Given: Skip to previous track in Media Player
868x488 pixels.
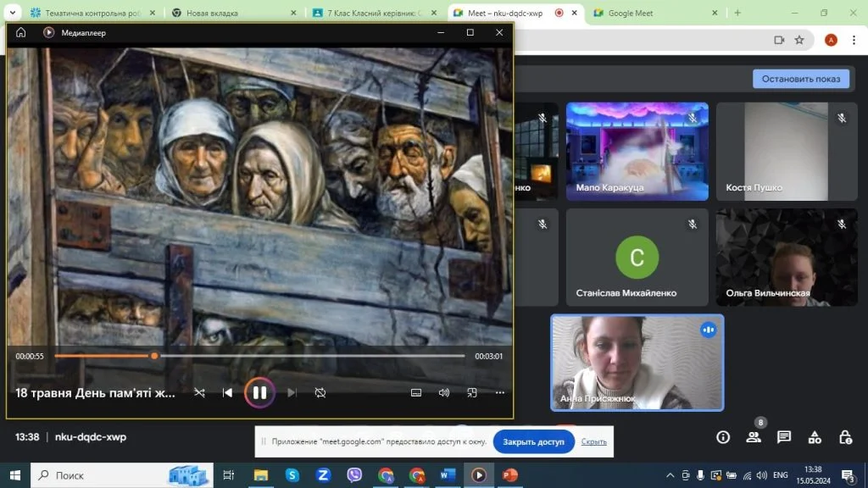Looking at the screenshot, I should [x=227, y=393].
